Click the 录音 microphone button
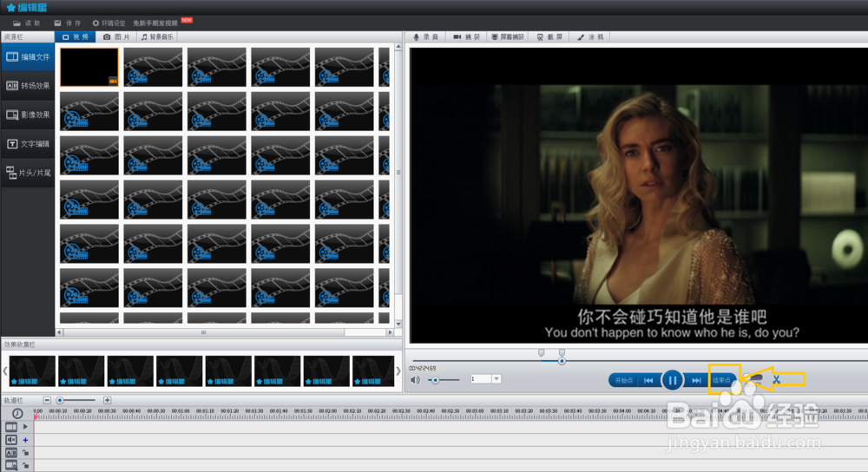 425,37
